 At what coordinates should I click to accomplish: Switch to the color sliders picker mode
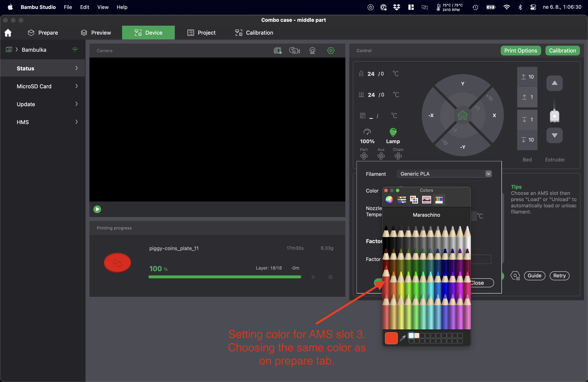click(x=402, y=199)
